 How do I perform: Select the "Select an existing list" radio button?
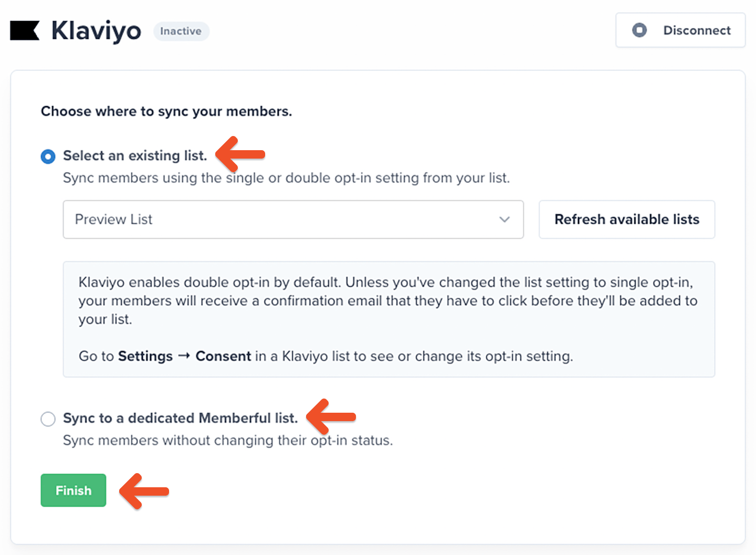(x=48, y=156)
